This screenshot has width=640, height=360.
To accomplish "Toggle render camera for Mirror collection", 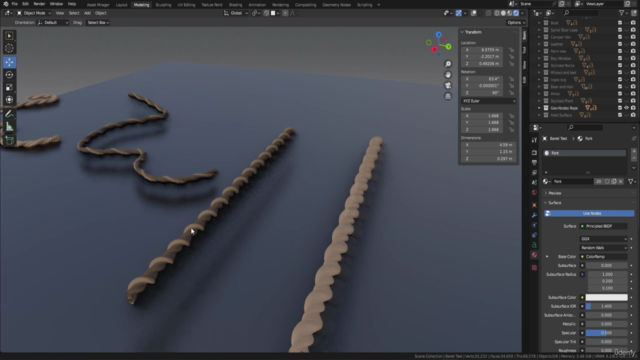I will pyautogui.click(x=633, y=94).
